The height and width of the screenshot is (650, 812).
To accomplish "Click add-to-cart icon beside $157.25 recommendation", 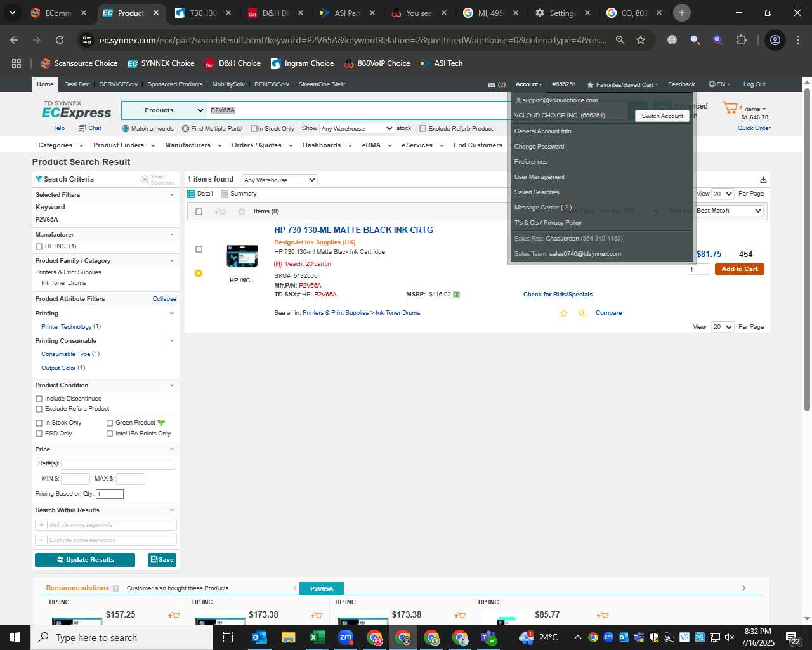I will click(x=173, y=615).
